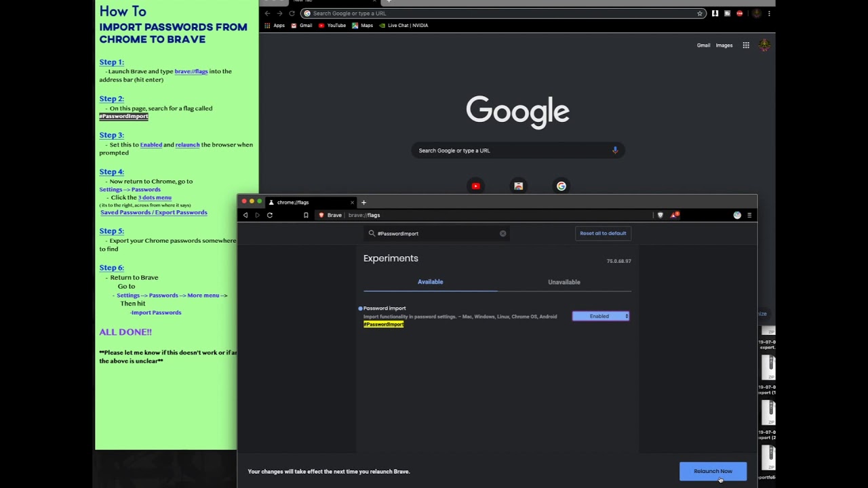Open Chrome's three-dot menu
Screen dimensions: 868x488
[x=769, y=13]
